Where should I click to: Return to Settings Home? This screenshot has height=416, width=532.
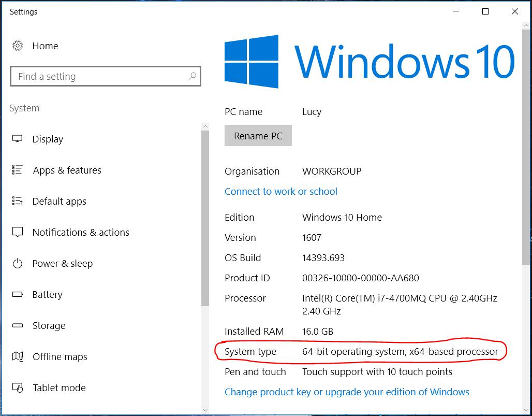pyautogui.click(x=45, y=46)
